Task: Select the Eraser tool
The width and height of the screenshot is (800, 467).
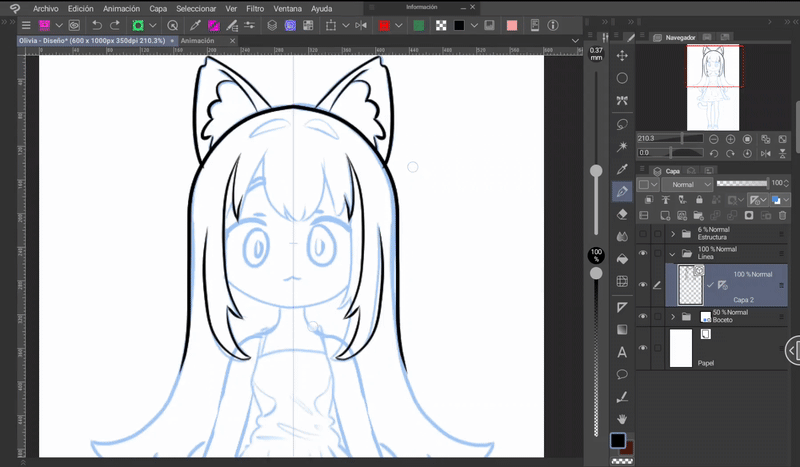Action: tap(622, 214)
